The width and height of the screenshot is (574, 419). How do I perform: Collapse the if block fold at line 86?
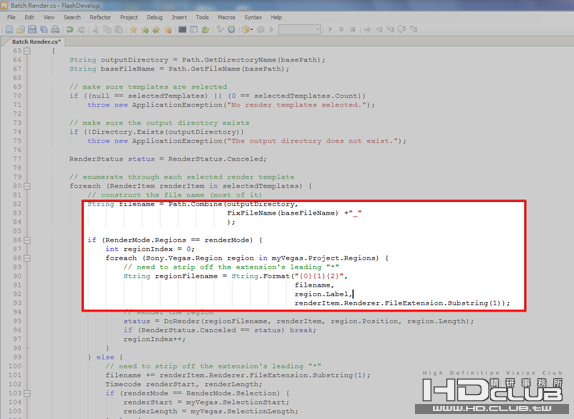[27, 240]
